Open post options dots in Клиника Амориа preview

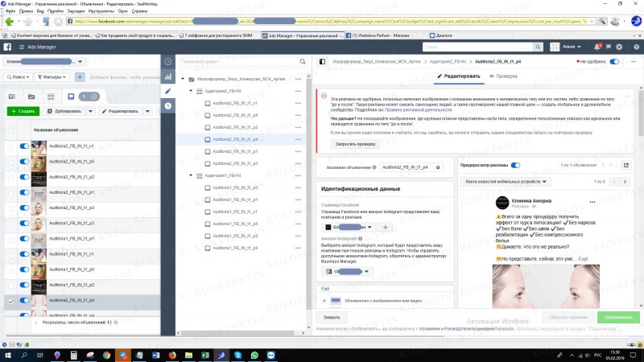pyautogui.click(x=592, y=202)
